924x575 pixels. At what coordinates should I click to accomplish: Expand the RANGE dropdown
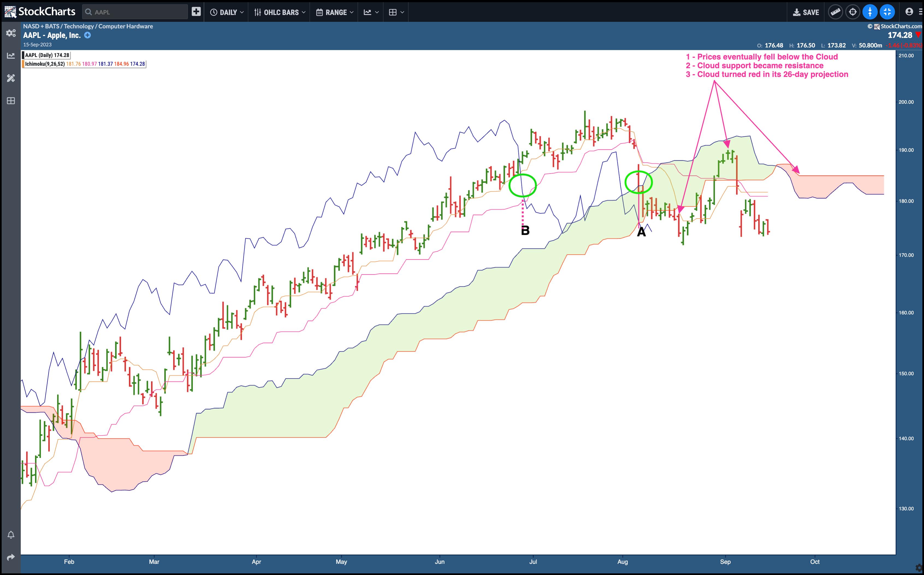(334, 12)
